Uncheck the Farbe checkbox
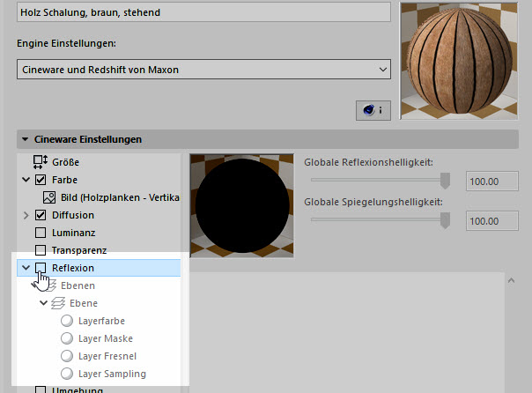Screen dimensions: 532x393 41,180
